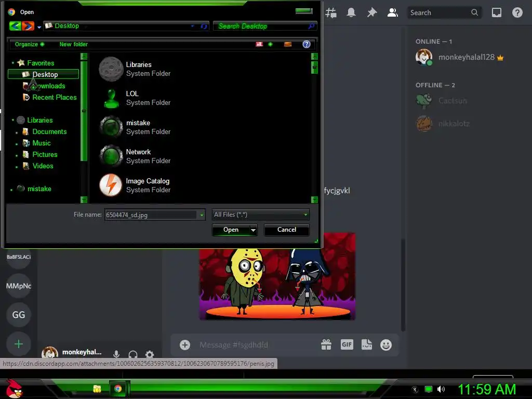Click the Cancel button

287,230
